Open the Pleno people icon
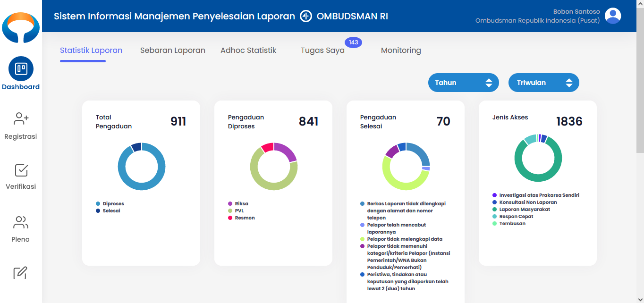The width and height of the screenshot is (644, 303). 21,222
